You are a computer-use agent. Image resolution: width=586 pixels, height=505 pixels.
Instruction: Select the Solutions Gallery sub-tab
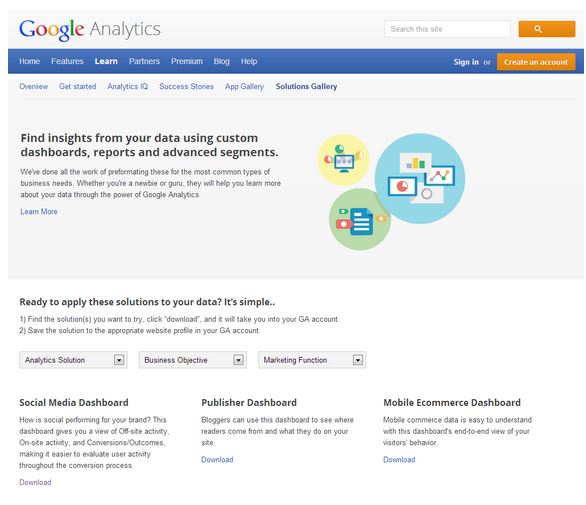(306, 86)
